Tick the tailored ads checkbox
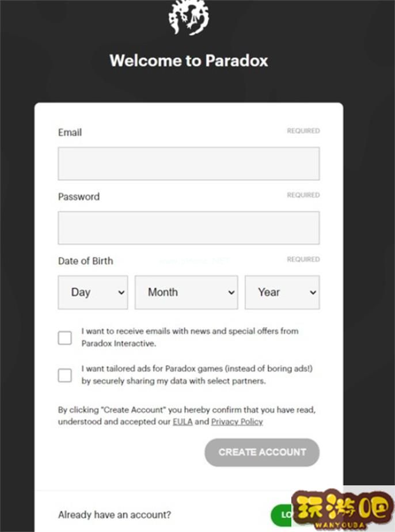395x532 pixels. [65, 375]
